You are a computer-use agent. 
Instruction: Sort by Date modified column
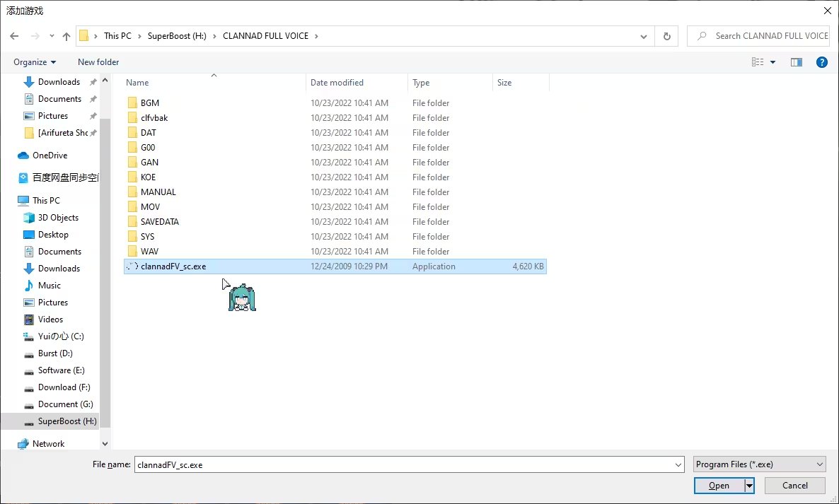point(337,83)
